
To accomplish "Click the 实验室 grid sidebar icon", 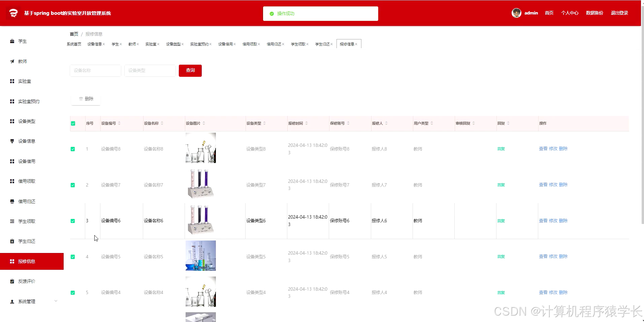I will point(12,81).
